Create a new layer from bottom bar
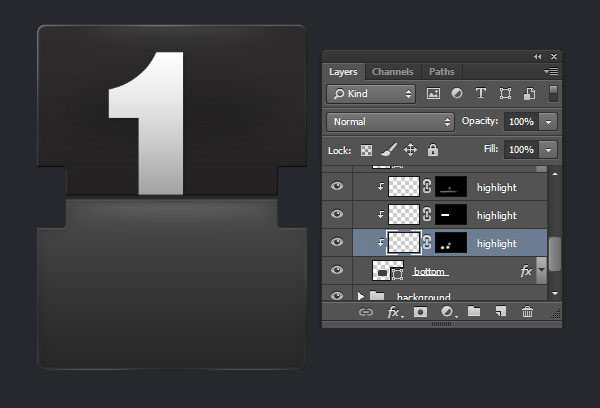 point(501,312)
